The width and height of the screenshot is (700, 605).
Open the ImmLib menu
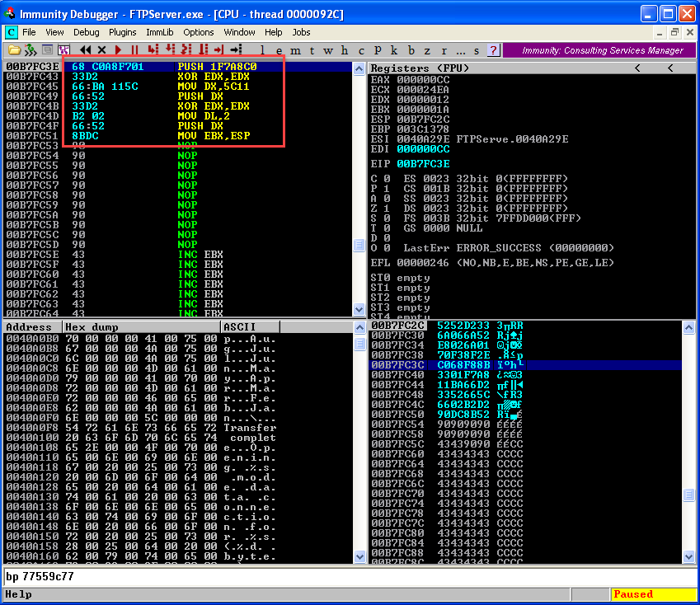[160, 32]
